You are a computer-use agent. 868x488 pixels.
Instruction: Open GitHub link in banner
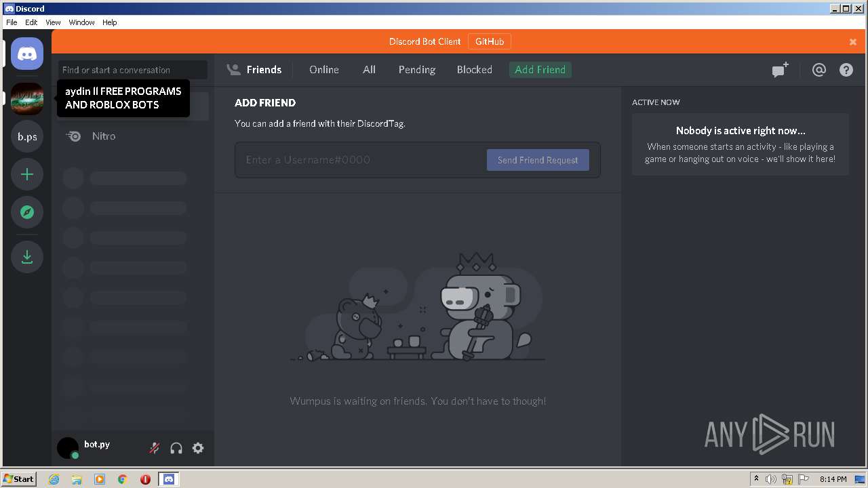click(490, 41)
